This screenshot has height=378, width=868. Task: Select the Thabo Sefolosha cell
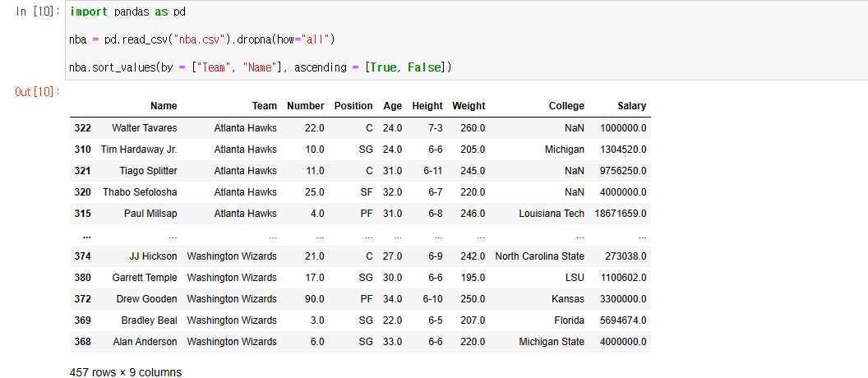tap(140, 192)
